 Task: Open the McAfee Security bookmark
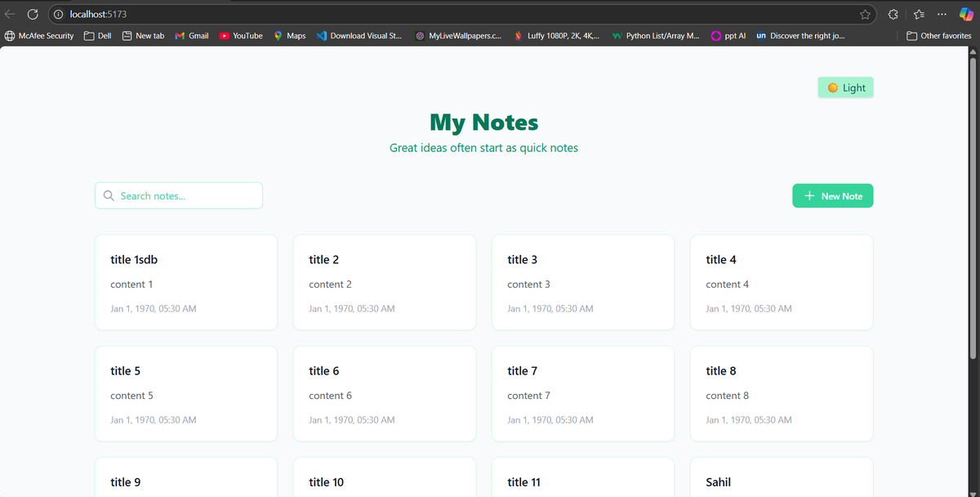coord(38,36)
